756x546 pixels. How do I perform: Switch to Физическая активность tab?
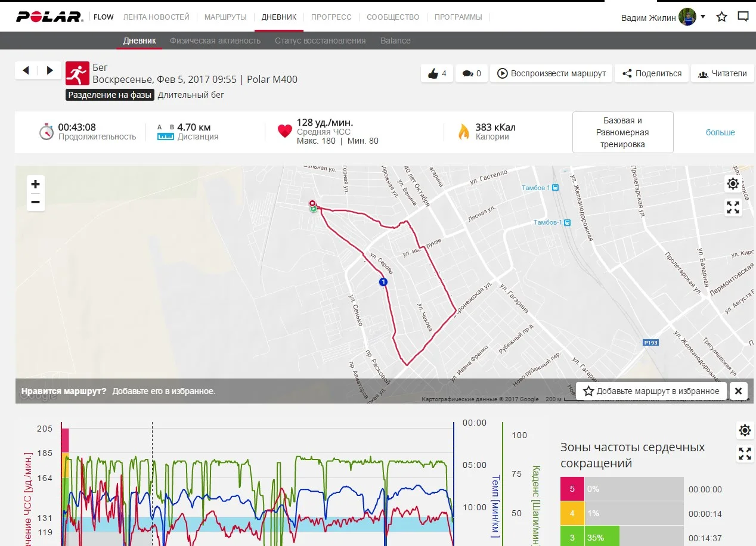tap(215, 41)
